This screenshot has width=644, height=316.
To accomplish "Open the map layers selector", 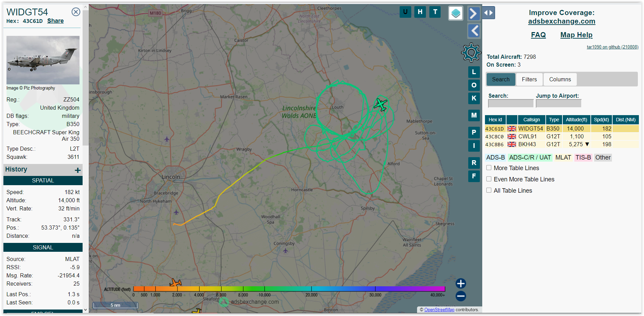I will 456,13.
